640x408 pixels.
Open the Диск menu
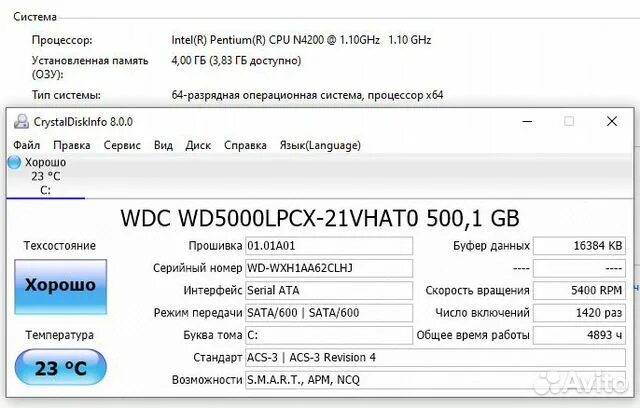(x=198, y=145)
